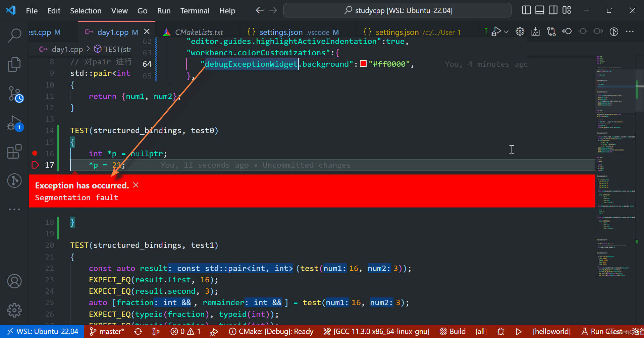Click CMake: [Debug]: Ready status item

tap(271, 332)
